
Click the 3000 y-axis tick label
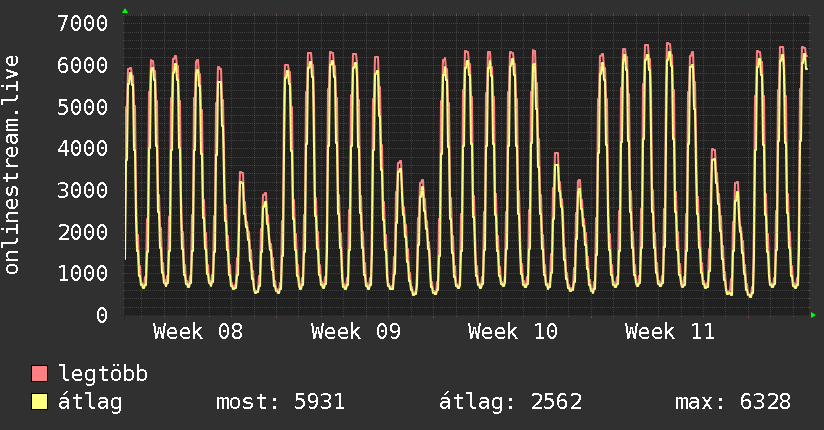pyautogui.click(x=83, y=190)
